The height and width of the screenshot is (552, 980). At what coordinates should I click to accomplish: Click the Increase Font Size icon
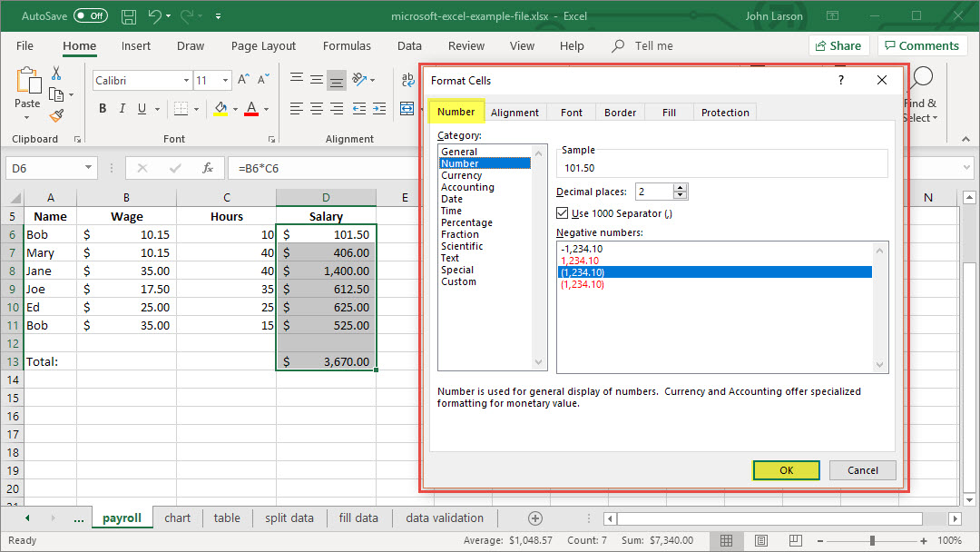pyautogui.click(x=242, y=81)
